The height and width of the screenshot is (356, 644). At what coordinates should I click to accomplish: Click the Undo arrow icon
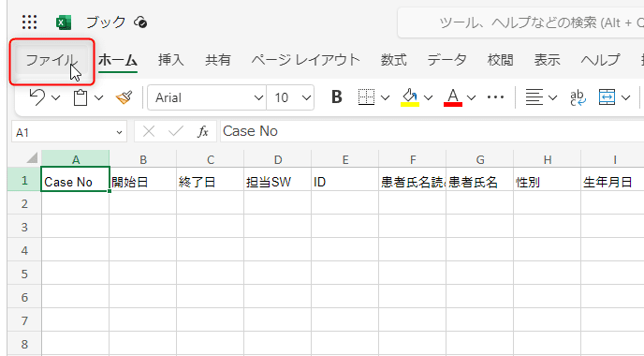tap(37, 97)
